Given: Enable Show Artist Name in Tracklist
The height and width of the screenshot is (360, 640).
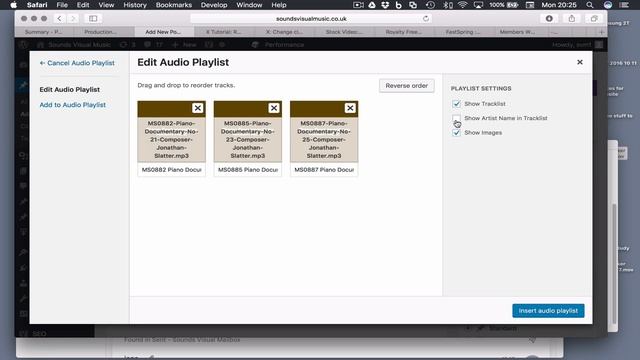Looking at the screenshot, I should click(456, 118).
